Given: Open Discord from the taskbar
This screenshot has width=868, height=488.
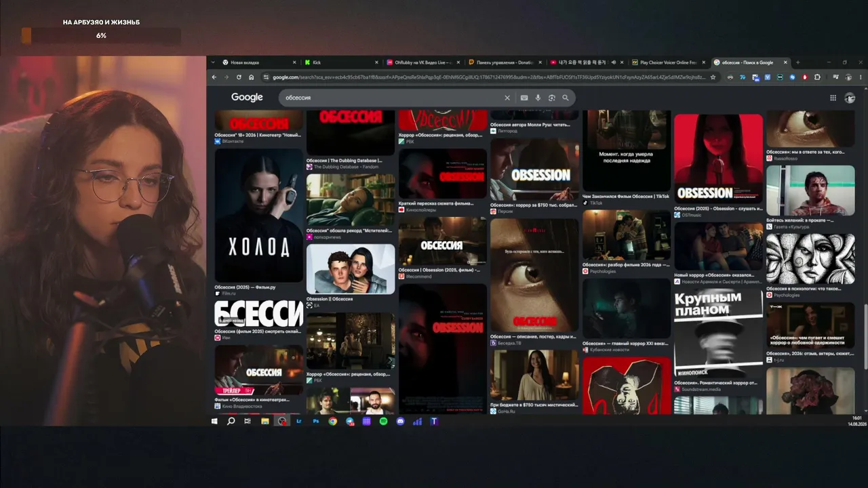Looking at the screenshot, I should [400, 421].
